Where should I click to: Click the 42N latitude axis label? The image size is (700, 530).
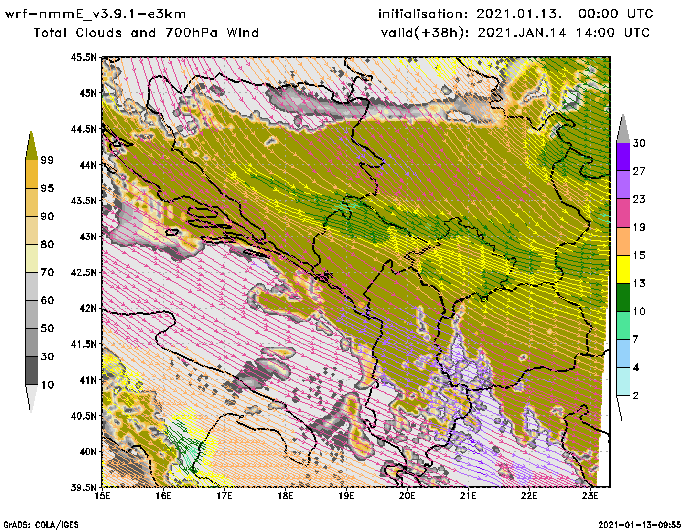[x=88, y=308]
